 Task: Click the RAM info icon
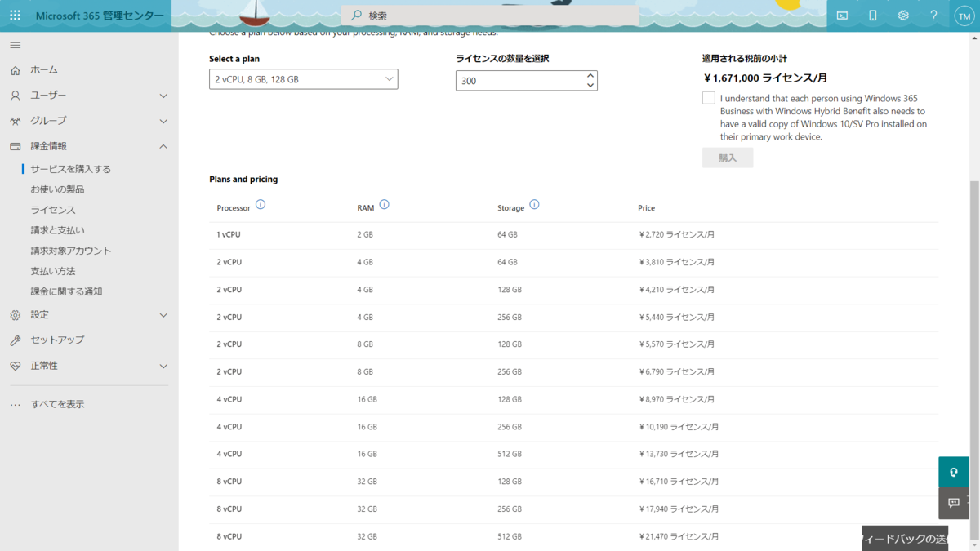coord(384,205)
